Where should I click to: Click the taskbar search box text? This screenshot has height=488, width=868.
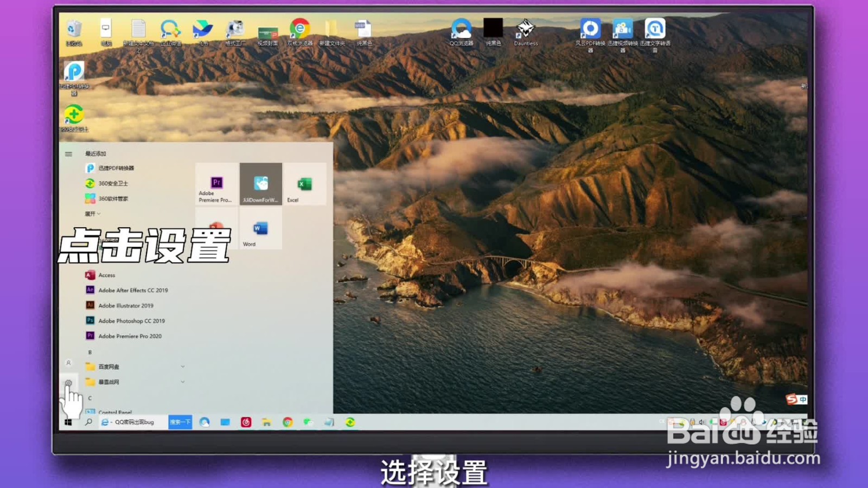point(134,422)
